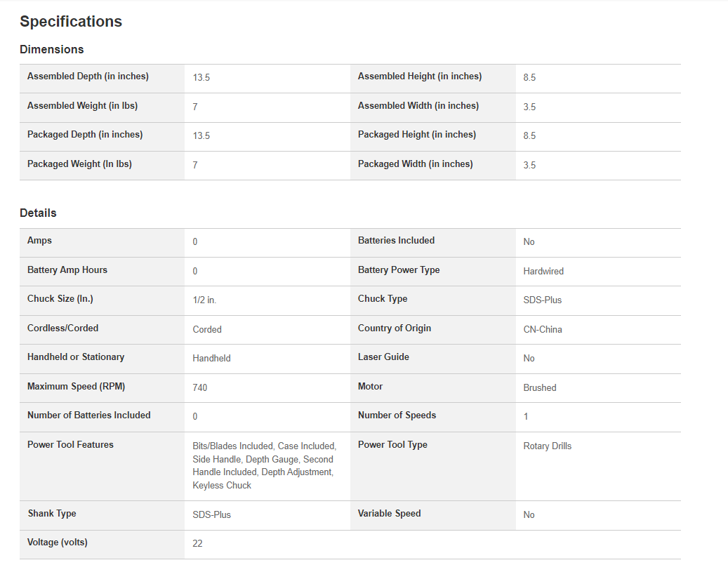The height and width of the screenshot is (572, 728).
Task: Click the Assembled Height value 8.5
Action: 529,77
